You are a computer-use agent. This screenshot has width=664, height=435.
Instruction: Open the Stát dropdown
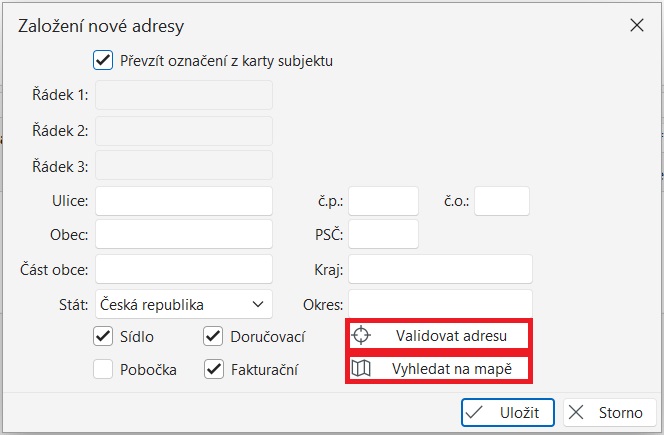point(184,303)
